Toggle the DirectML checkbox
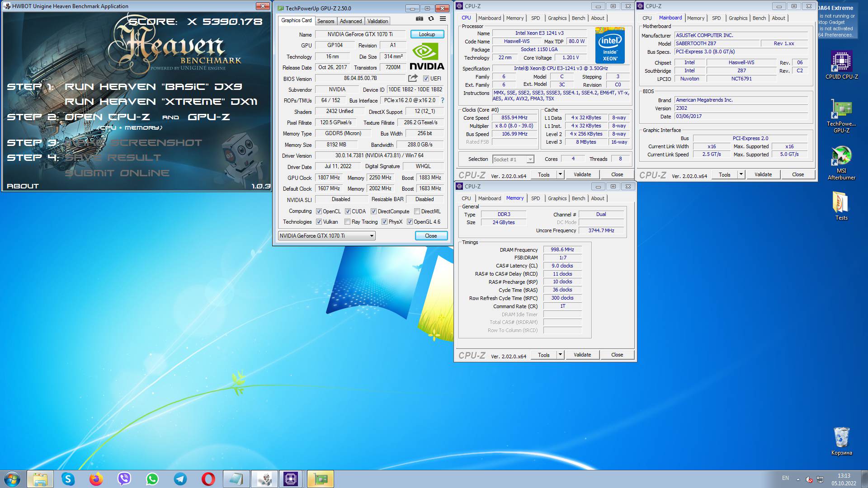The image size is (868, 488). [417, 211]
